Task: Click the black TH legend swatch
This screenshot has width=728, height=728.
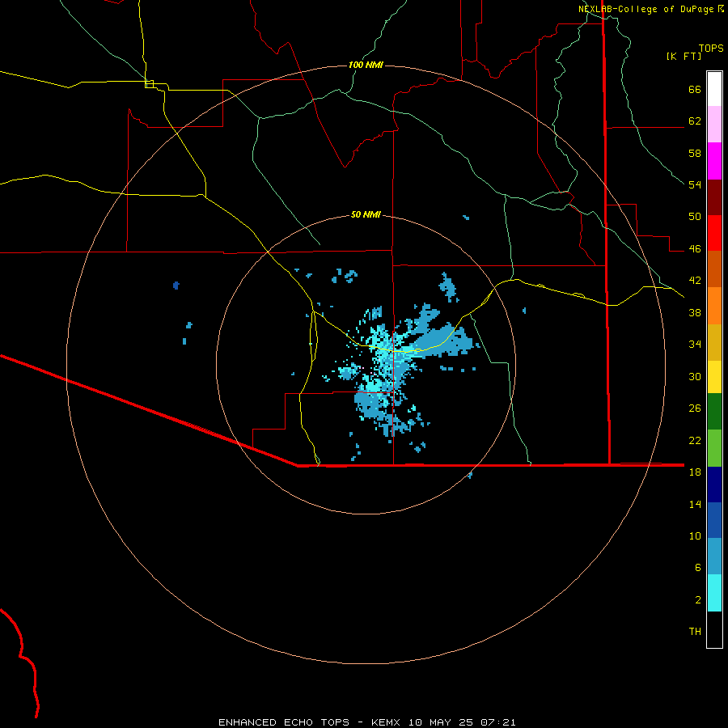Action: pyautogui.click(x=714, y=629)
